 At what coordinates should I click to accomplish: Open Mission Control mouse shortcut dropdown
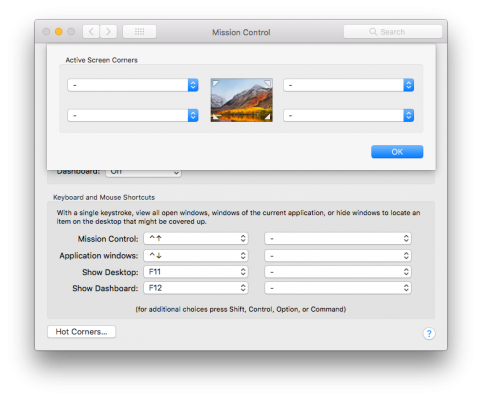(x=338, y=238)
